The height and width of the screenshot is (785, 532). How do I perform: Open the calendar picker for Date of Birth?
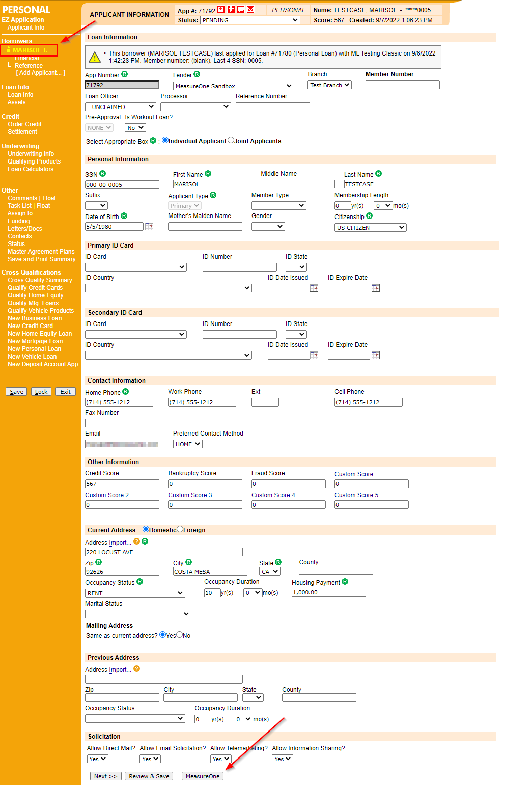coord(149,226)
